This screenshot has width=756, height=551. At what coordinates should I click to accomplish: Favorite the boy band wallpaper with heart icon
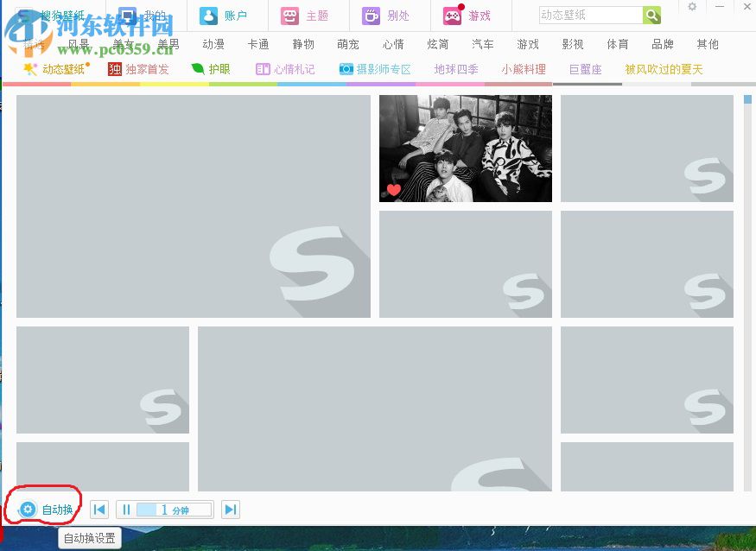(393, 190)
